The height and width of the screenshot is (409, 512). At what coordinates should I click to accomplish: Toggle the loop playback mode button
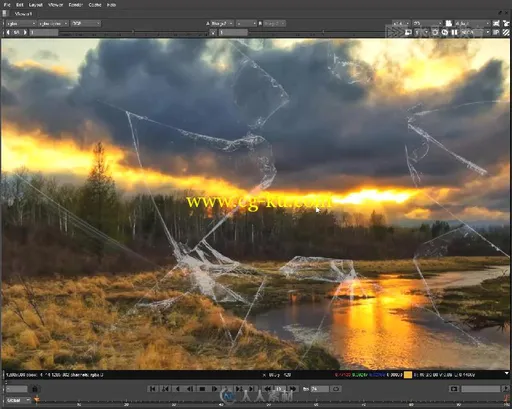[336, 389]
